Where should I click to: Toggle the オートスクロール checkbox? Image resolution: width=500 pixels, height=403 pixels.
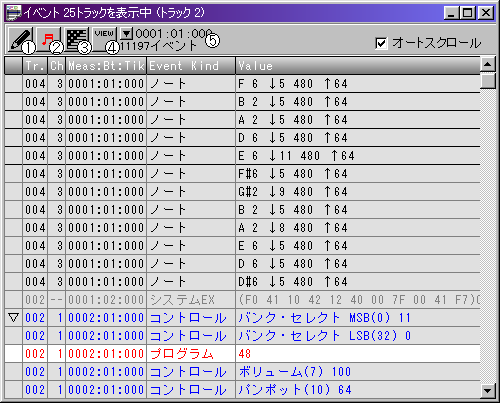click(381, 43)
